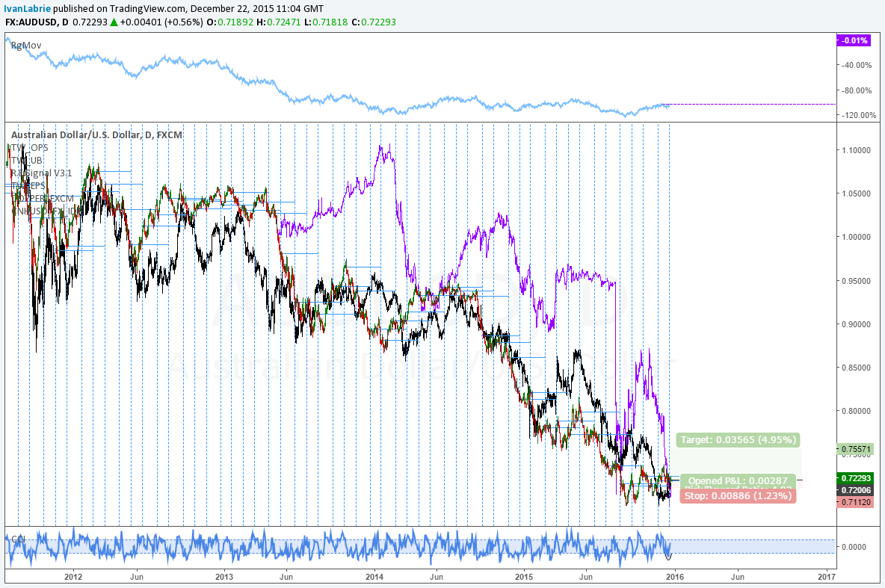
Task: Click the 2017 time axis label
Action: click(x=826, y=577)
